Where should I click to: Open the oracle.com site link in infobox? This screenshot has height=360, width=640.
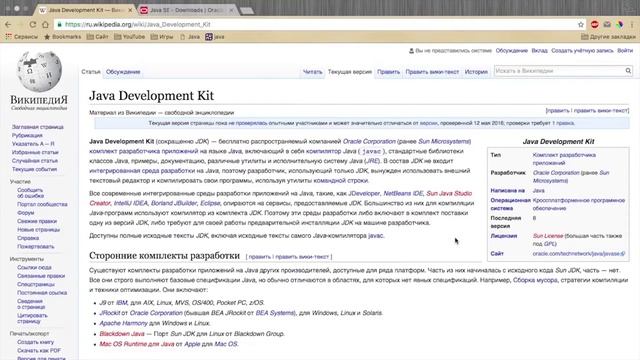click(578, 253)
